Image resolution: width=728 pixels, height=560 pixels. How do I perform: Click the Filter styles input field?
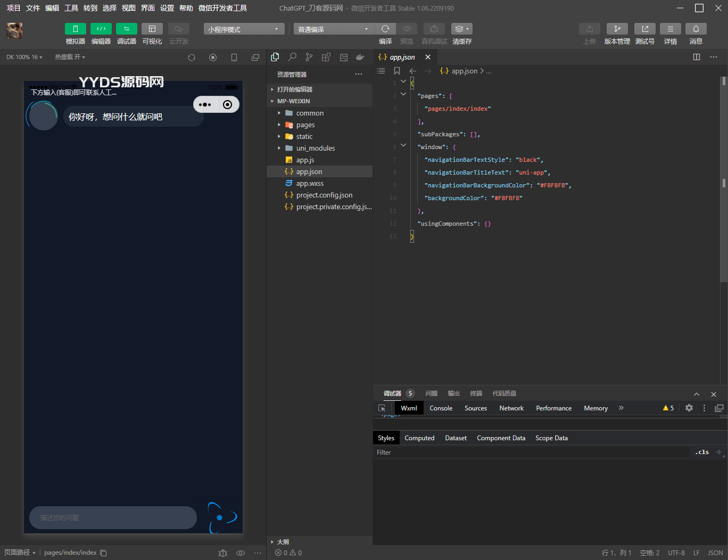coord(532,452)
